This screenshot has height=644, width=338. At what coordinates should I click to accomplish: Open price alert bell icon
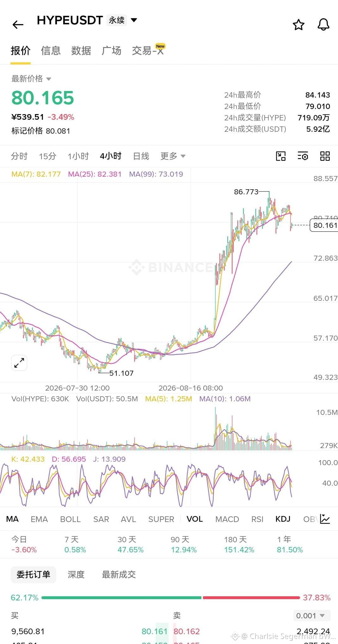[323, 25]
